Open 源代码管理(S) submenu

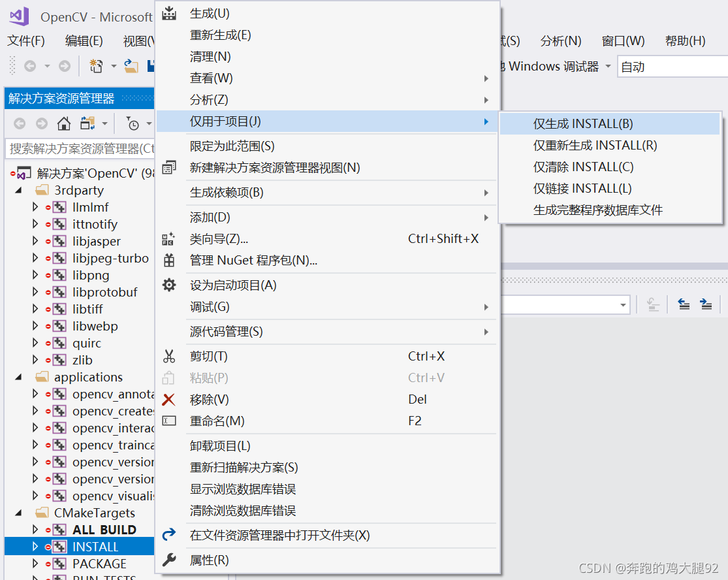[x=327, y=332]
